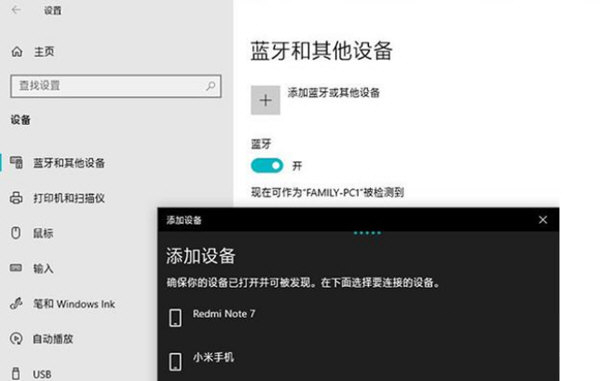Choose 小米手机 from the device list

click(x=358, y=360)
